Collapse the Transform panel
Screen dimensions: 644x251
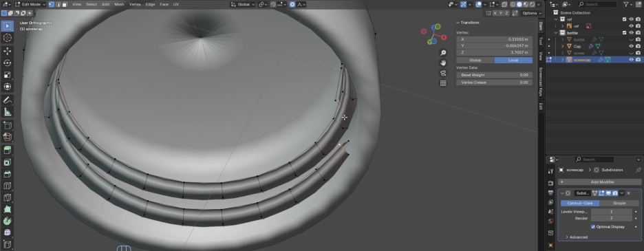pos(458,23)
